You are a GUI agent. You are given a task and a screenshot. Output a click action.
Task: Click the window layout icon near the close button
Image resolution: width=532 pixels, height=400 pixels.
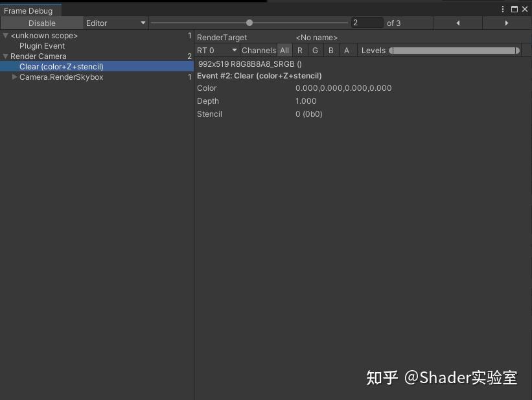pos(514,8)
